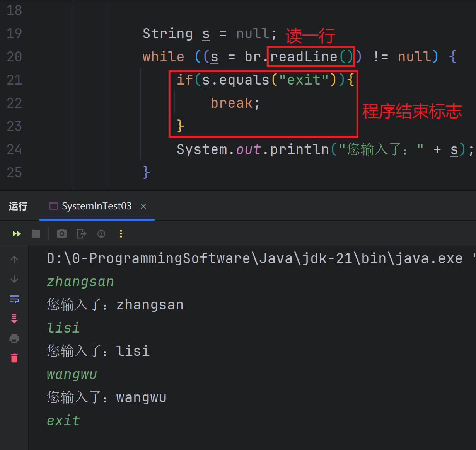This screenshot has height=450, width=476.
Task: Clear all console output with trash icon
Action: pos(14,358)
